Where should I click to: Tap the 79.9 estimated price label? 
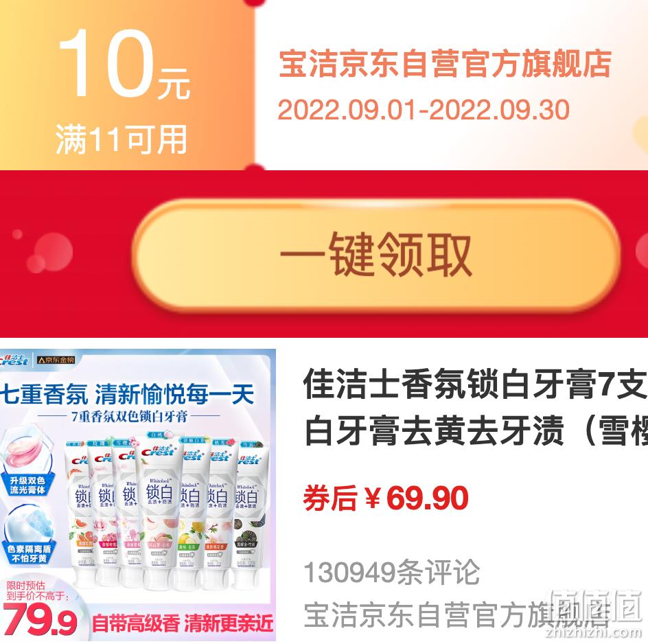(40, 620)
